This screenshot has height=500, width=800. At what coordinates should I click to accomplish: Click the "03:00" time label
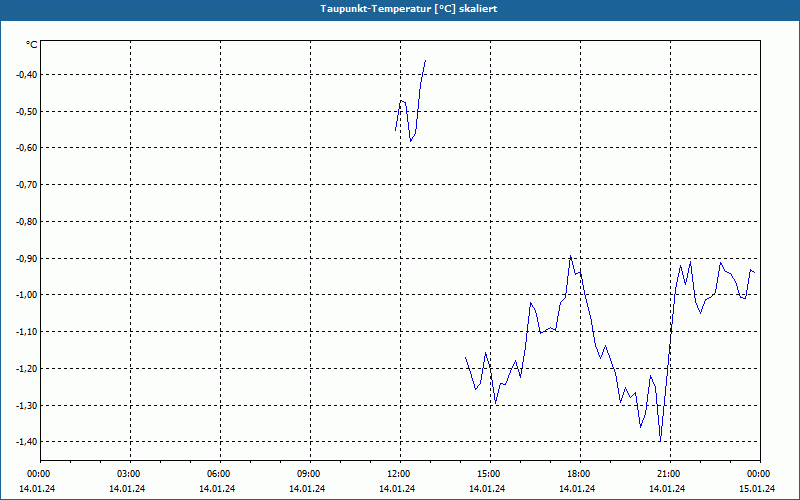click(130, 474)
